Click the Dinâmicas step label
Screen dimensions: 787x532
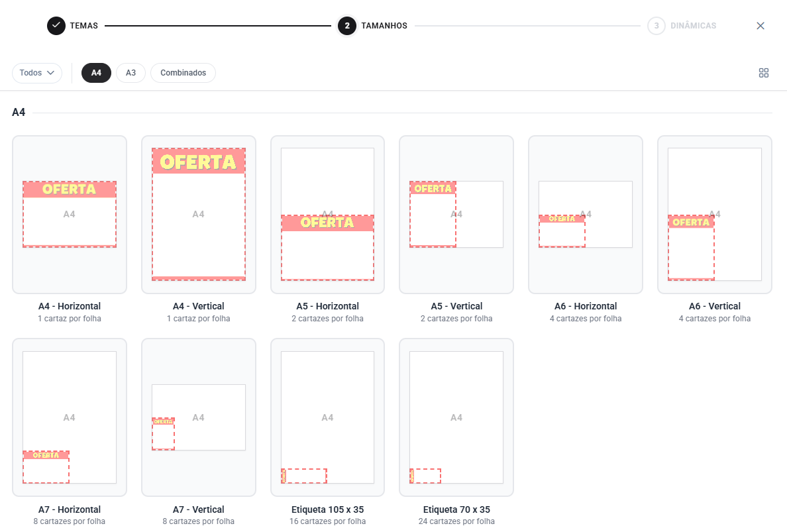tap(693, 26)
